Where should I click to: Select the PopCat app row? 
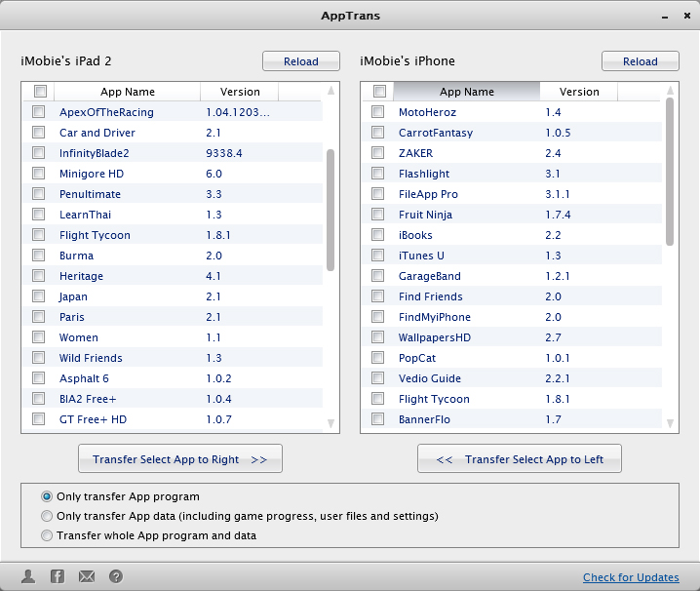click(512, 358)
